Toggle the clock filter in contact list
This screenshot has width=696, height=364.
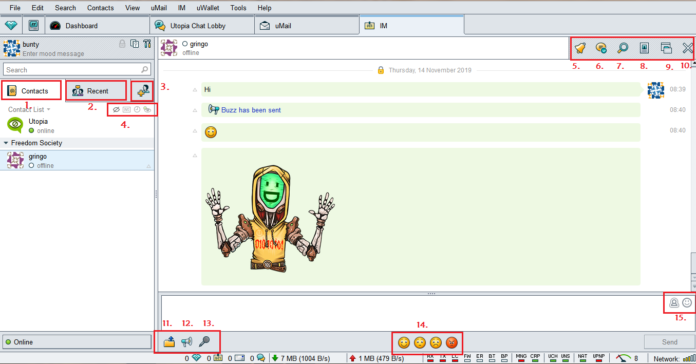coord(137,109)
